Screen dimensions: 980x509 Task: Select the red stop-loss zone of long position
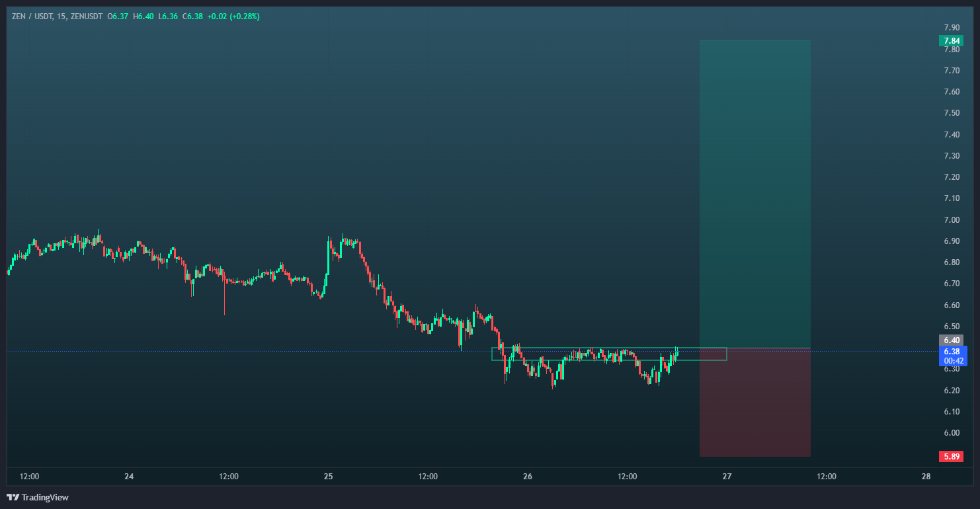pyautogui.click(x=755, y=402)
